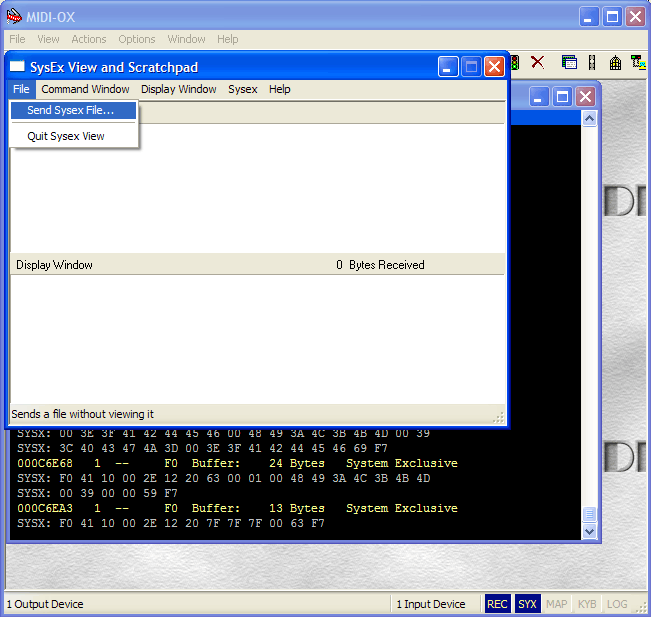
Task: Minimize the background monitor window
Action: [x=539, y=97]
